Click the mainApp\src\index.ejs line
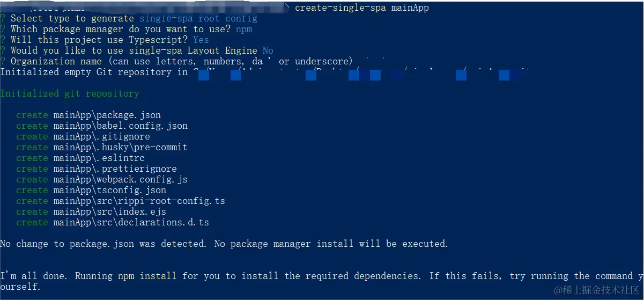644x300 pixels. point(91,211)
